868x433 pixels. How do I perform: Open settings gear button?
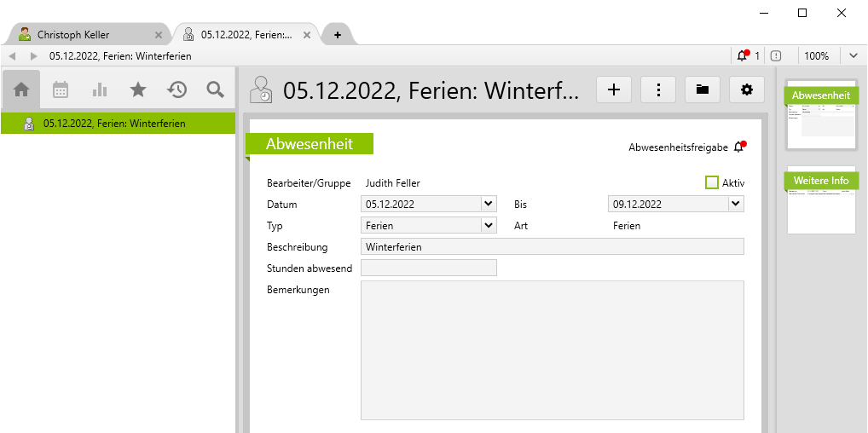(x=747, y=89)
